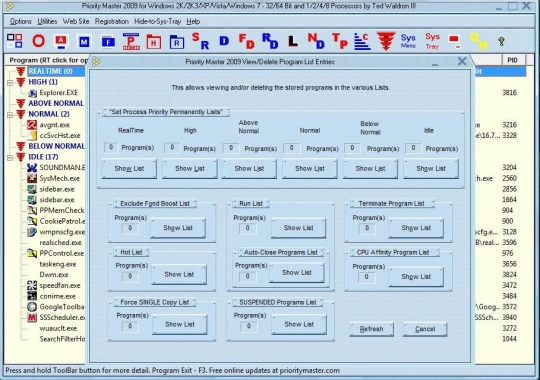Click the red 'H' toolbar icon
This screenshot has height=380, width=540.
click(154, 42)
